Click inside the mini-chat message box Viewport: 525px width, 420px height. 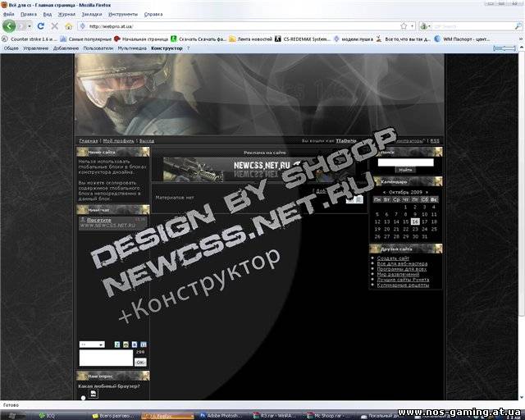[x=106, y=358]
